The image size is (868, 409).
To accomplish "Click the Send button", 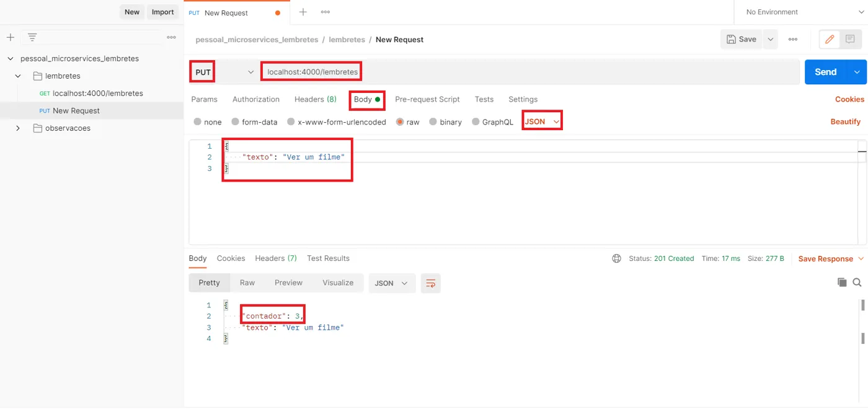I will [x=826, y=72].
